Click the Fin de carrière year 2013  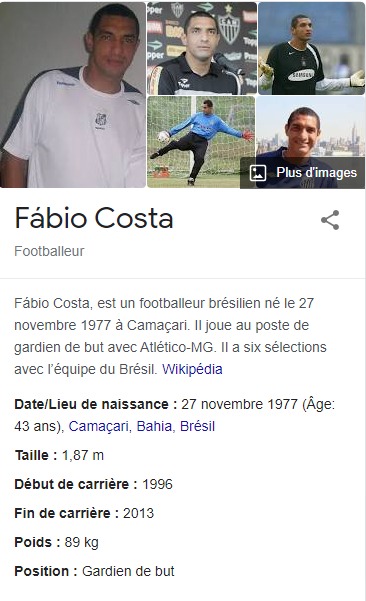[x=138, y=513]
